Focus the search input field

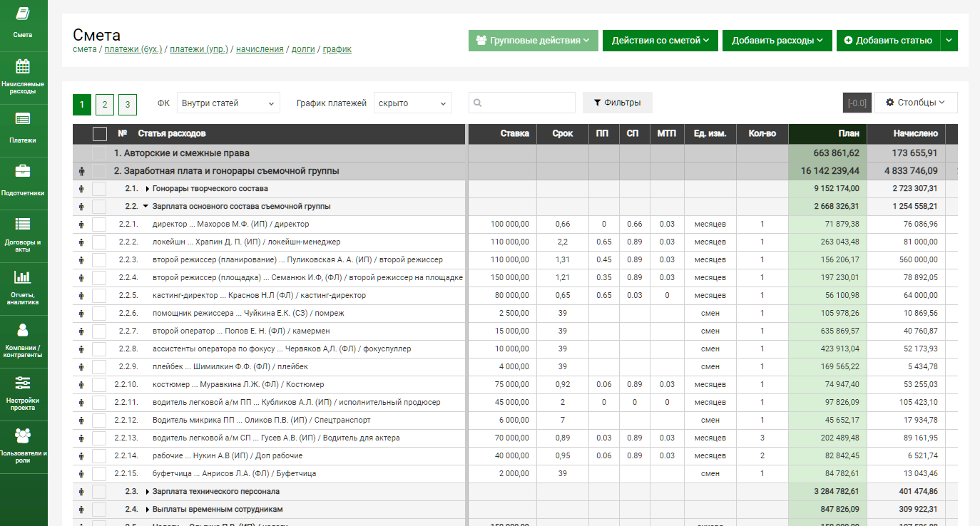[x=522, y=103]
